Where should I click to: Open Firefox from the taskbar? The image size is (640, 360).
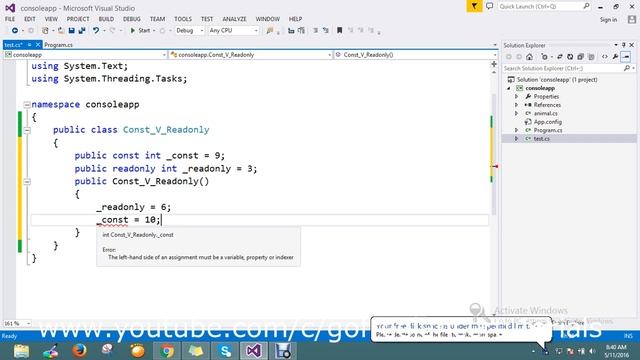[79, 351]
